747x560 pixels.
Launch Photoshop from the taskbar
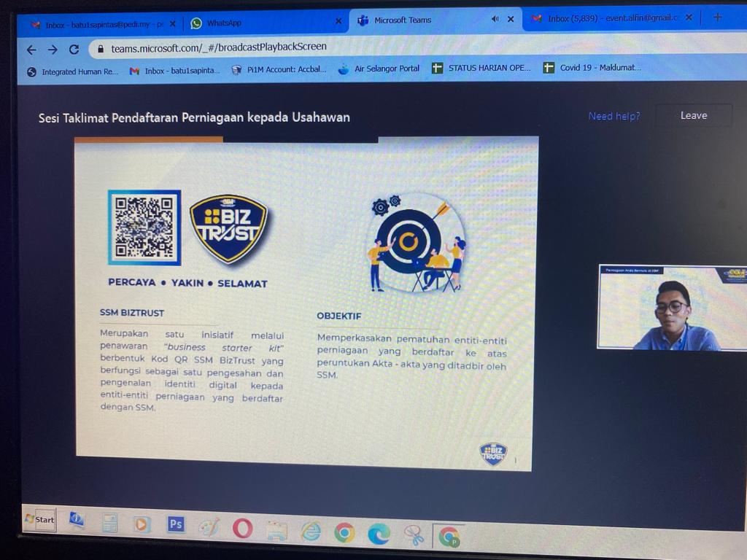click(x=175, y=524)
